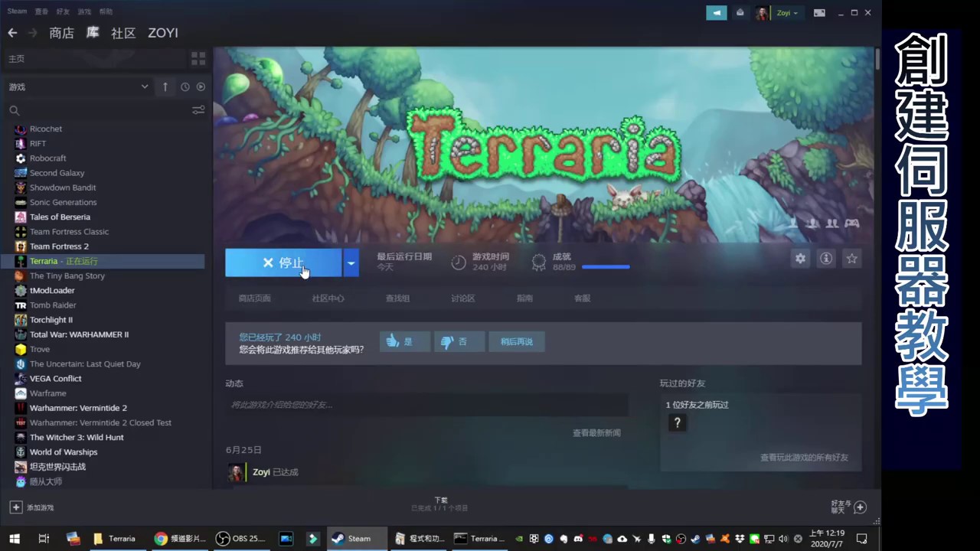
Task: Open friends and chat plus icon
Action: point(860,507)
